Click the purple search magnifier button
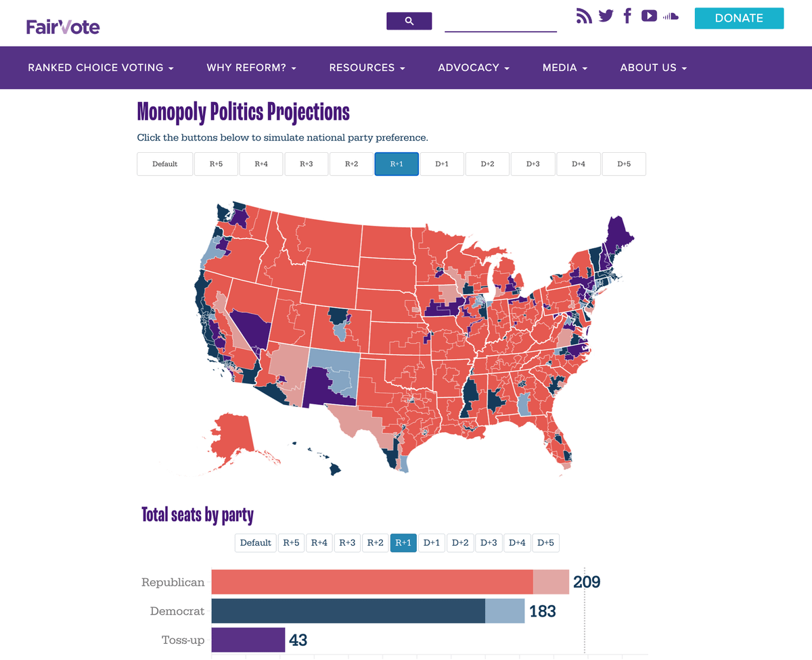Screen dimensions: 812x660 [409, 21]
